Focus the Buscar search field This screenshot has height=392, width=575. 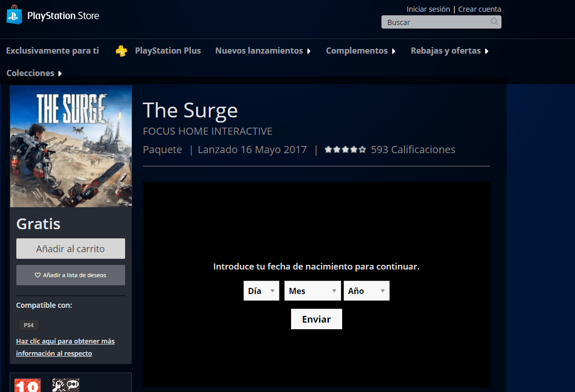pos(441,22)
